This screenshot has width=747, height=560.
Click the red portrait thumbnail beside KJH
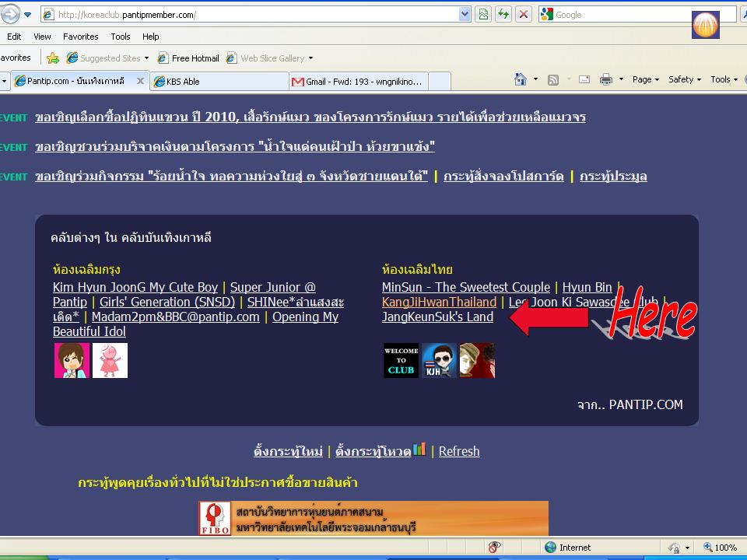(x=477, y=360)
